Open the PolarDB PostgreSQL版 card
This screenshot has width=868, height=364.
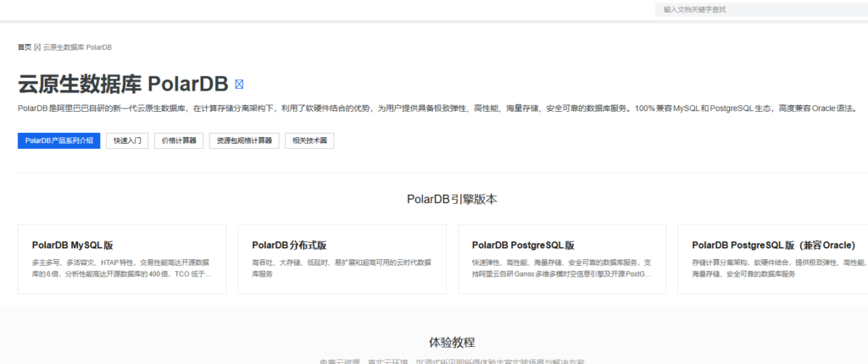click(x=562, y=259)
